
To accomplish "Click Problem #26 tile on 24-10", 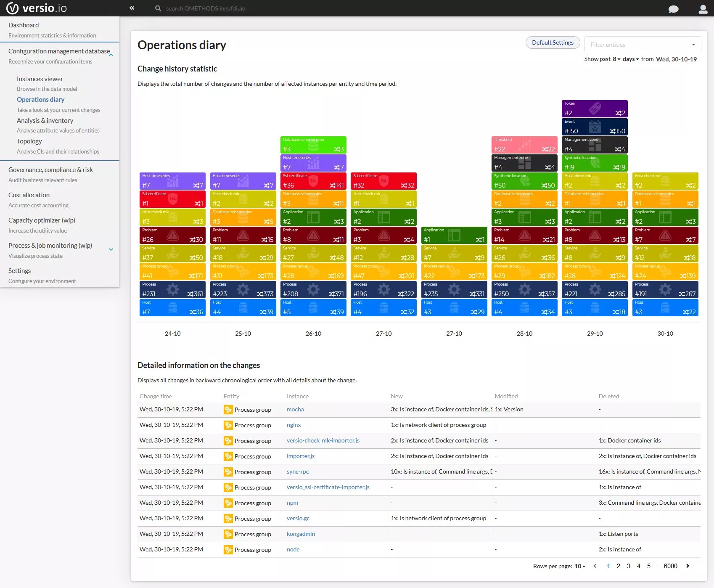I will coord(172,235).
